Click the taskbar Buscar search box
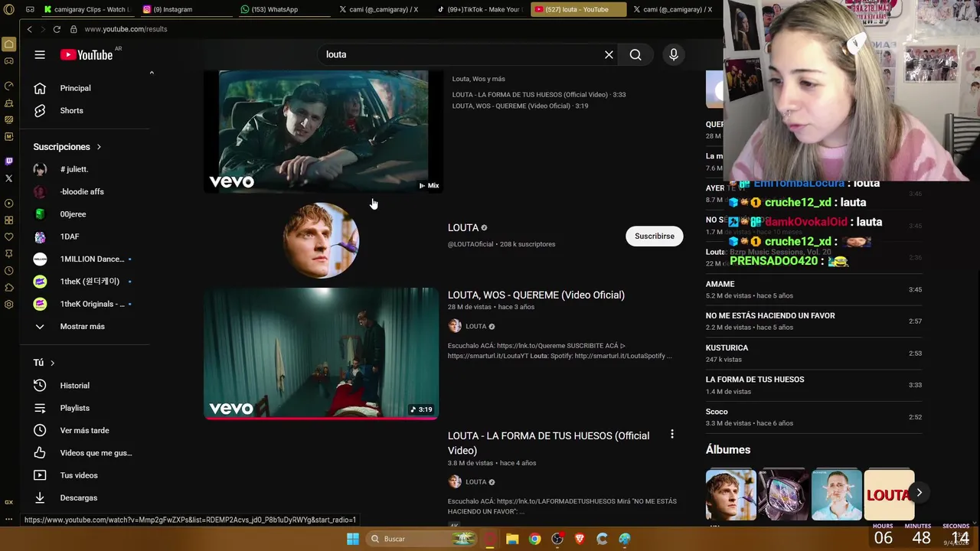This screenshot has height=551, width=980. tap(422, 539)
